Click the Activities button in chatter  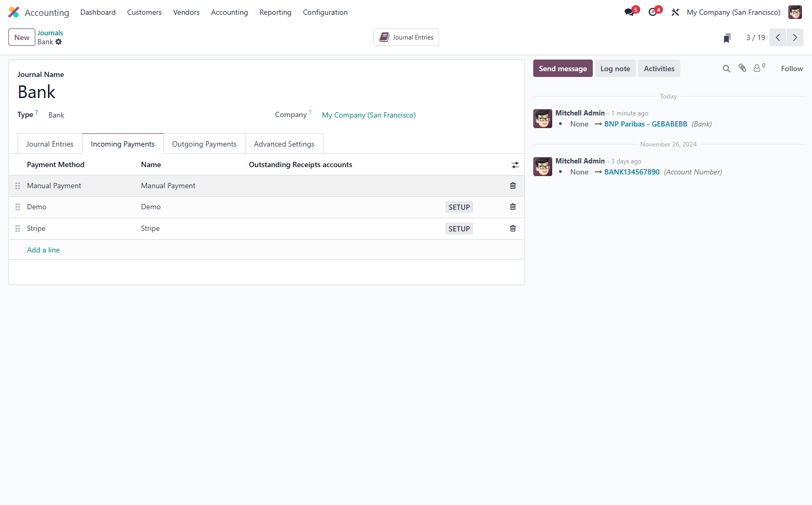pos(659,69)
